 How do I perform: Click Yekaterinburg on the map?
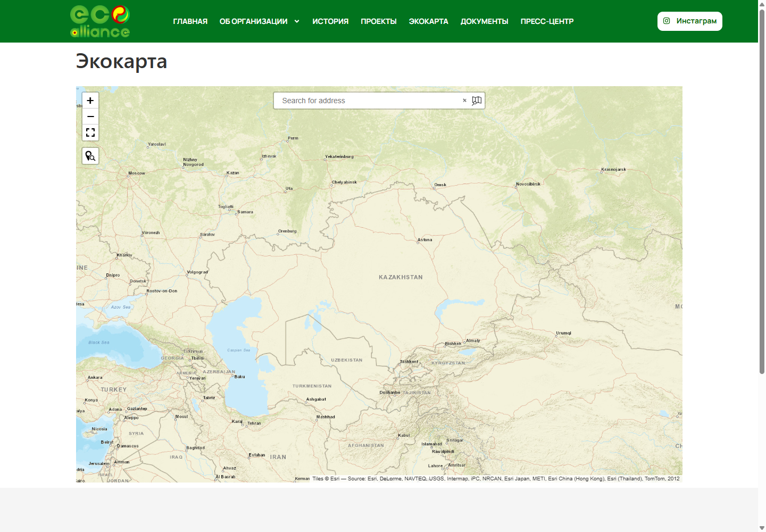coord(339,157)
